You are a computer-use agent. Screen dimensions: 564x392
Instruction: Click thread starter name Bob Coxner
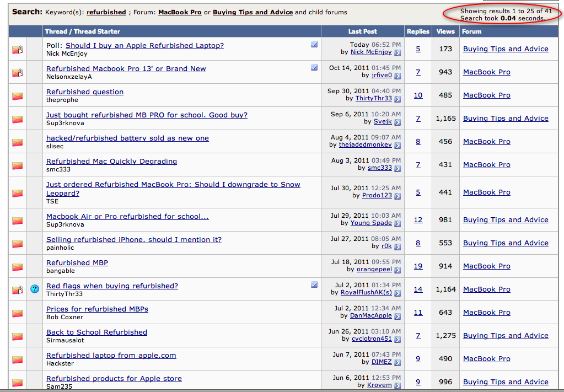[65, 317]
